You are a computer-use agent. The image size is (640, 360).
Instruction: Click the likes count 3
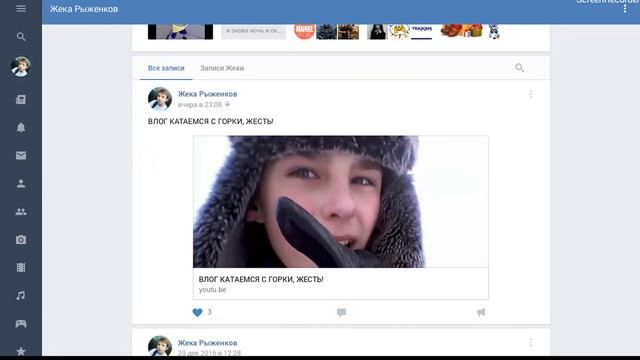coord(209,312)
